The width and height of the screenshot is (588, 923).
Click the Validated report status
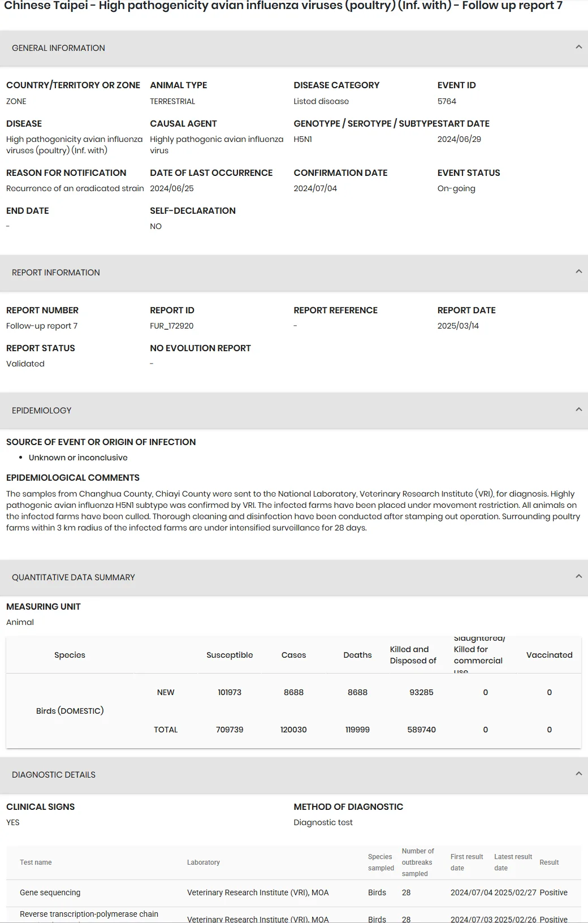pyautogui.click(x=25, y=364)
